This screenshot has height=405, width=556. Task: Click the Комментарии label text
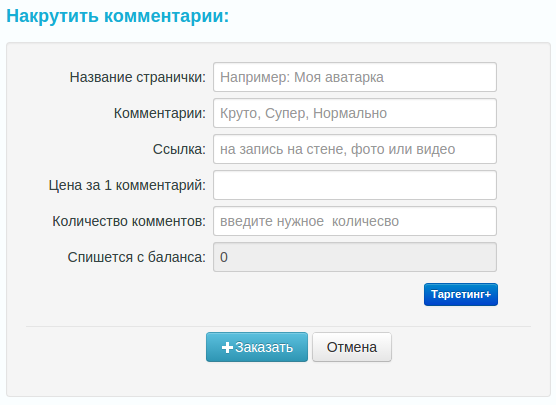pyautogui.click(x=160, y=113)
